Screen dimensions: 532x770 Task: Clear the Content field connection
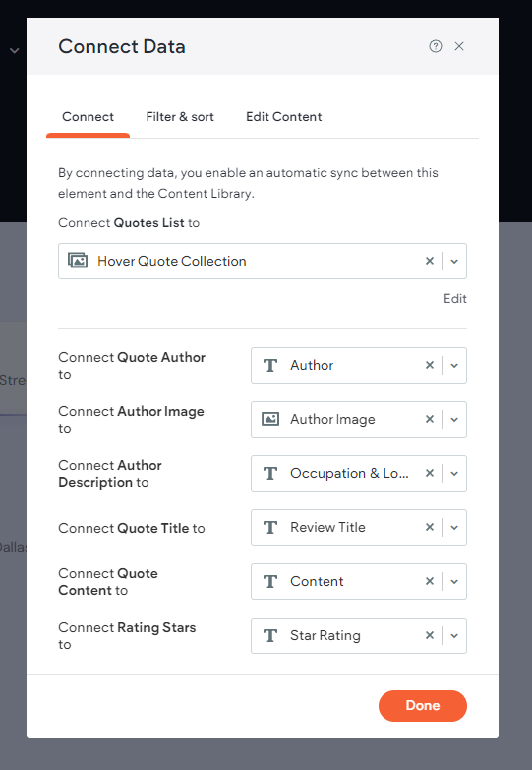tap(430, 581)
